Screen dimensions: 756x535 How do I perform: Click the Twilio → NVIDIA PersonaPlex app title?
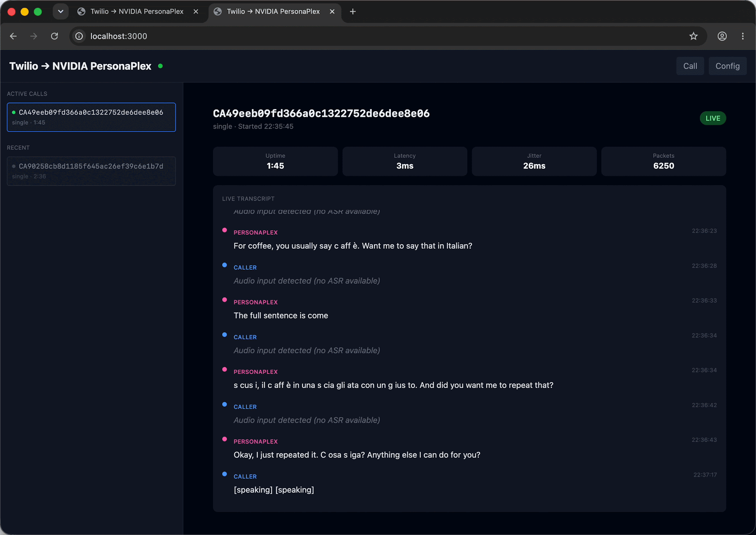[x=80, y=66]
